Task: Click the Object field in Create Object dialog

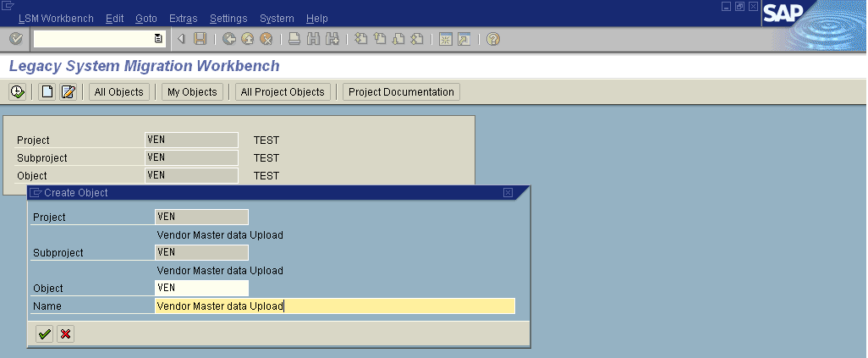Action: 201,288
